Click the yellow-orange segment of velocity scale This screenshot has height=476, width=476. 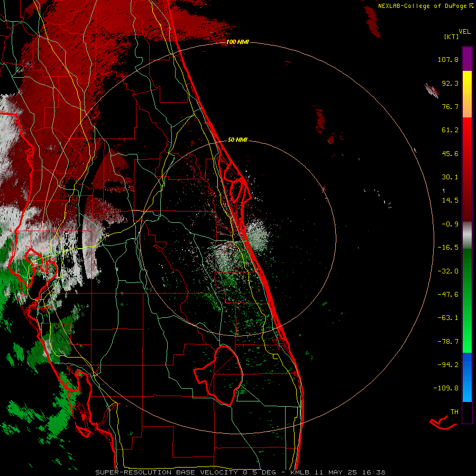467,94
